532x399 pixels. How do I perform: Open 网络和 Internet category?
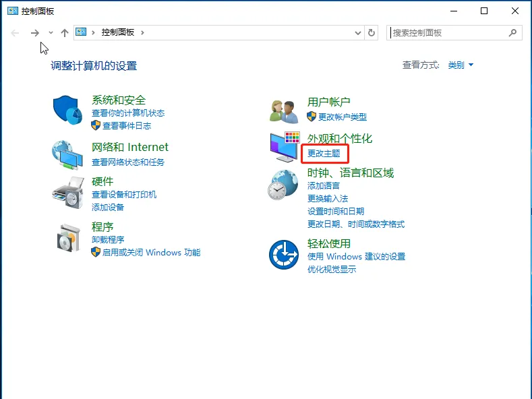(130, 147)
